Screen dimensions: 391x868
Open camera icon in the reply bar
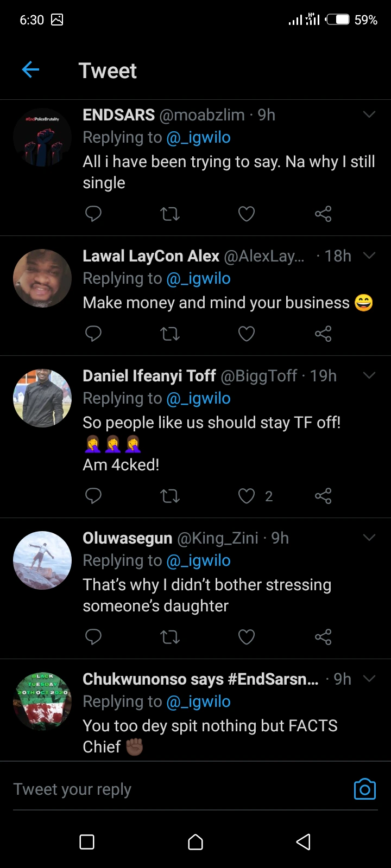(364, 789)
